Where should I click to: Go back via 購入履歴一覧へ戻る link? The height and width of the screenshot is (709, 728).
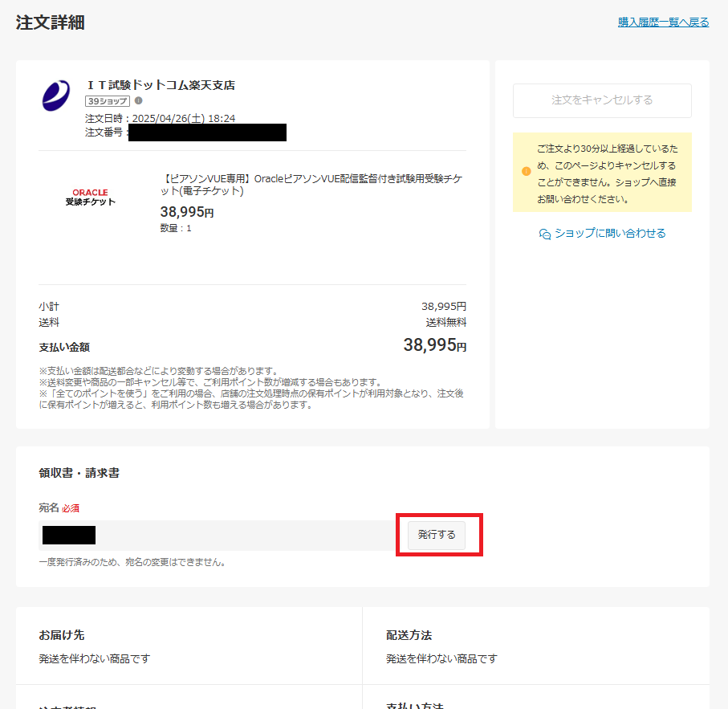663,22
